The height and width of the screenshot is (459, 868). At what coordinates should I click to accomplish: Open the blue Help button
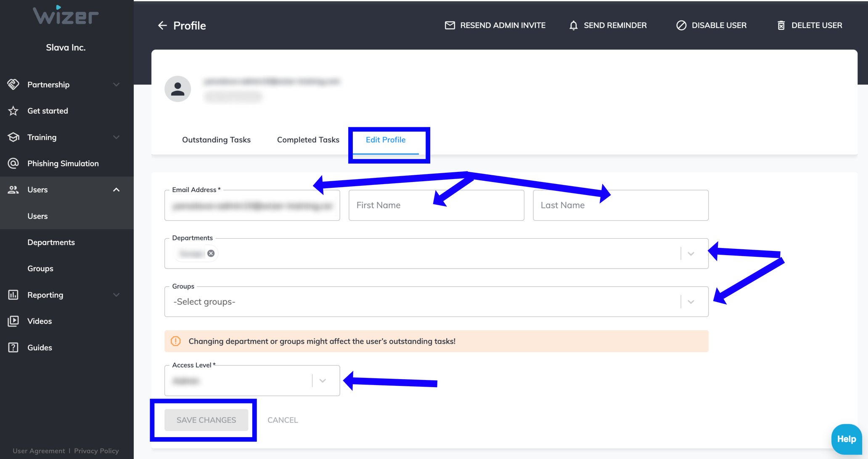[x=846, y=438]
